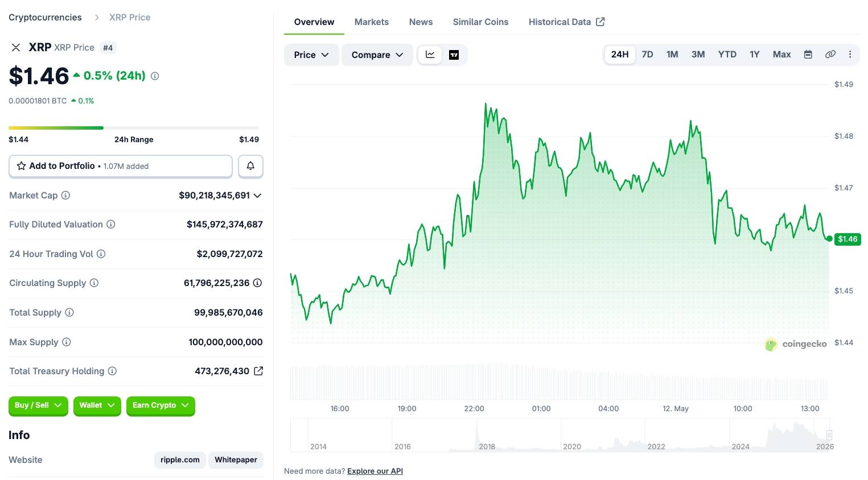
Task: Show Market Cap info tooltip icon
Action: click(65, 195)
